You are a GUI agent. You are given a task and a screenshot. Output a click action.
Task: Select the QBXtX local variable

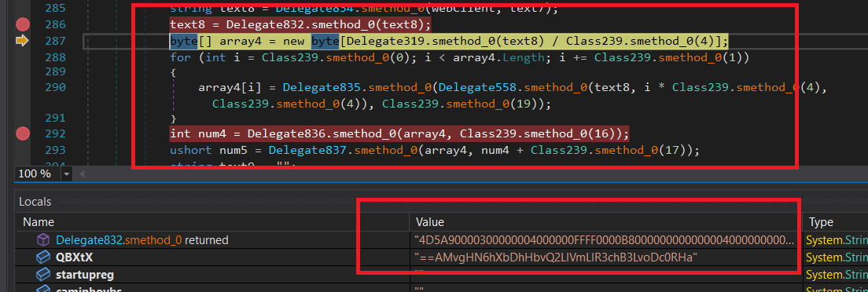coord(74,257)
